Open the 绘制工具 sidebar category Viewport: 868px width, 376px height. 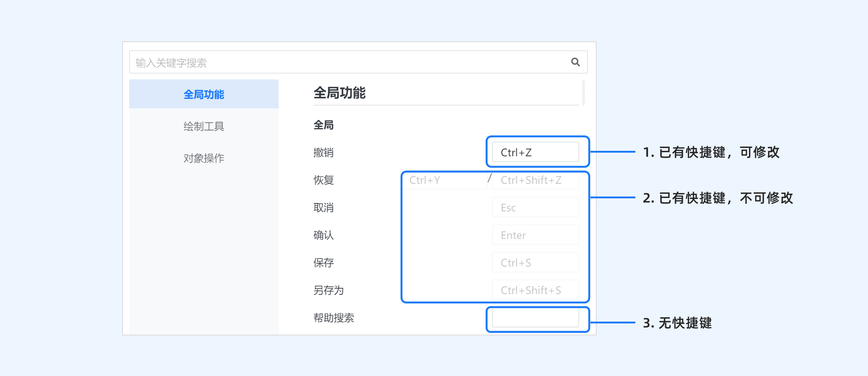click(x=204, y=126)
